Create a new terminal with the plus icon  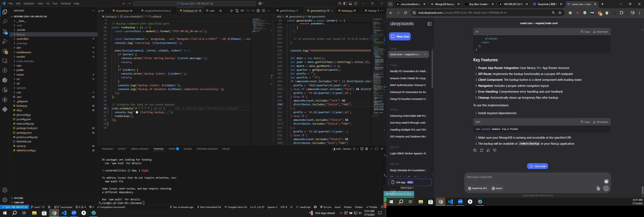(354, 149)
